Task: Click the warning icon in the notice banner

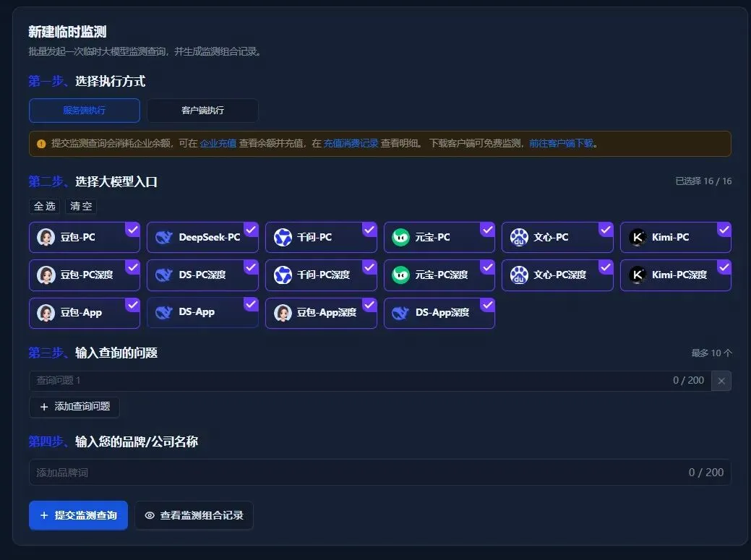Action: point(41,144)
